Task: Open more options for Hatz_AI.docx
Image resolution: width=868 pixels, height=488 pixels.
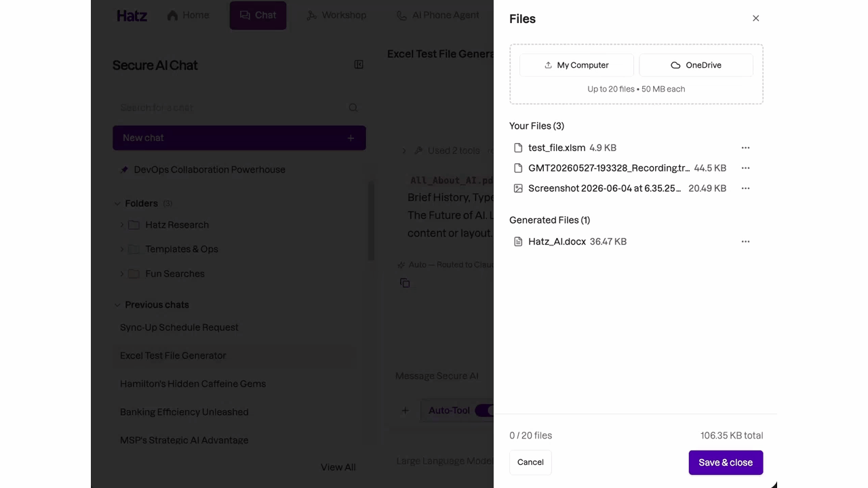Action: point(745,241)
